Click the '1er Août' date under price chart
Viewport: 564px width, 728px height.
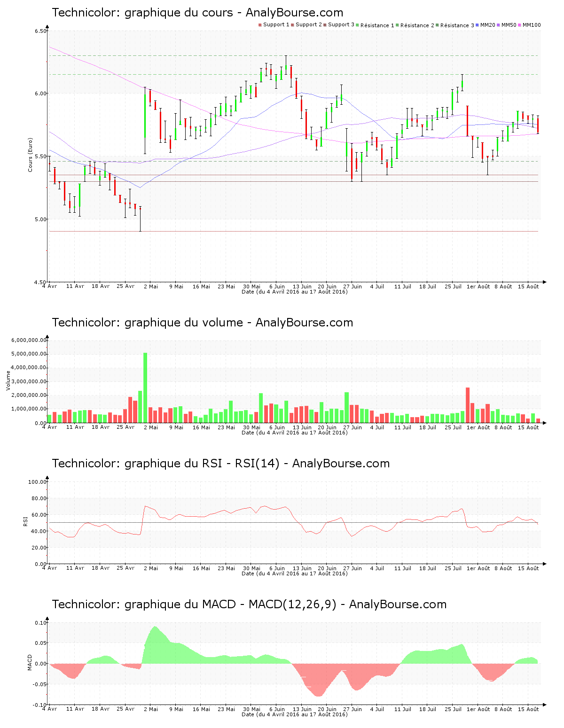click(x=478, y=287)
